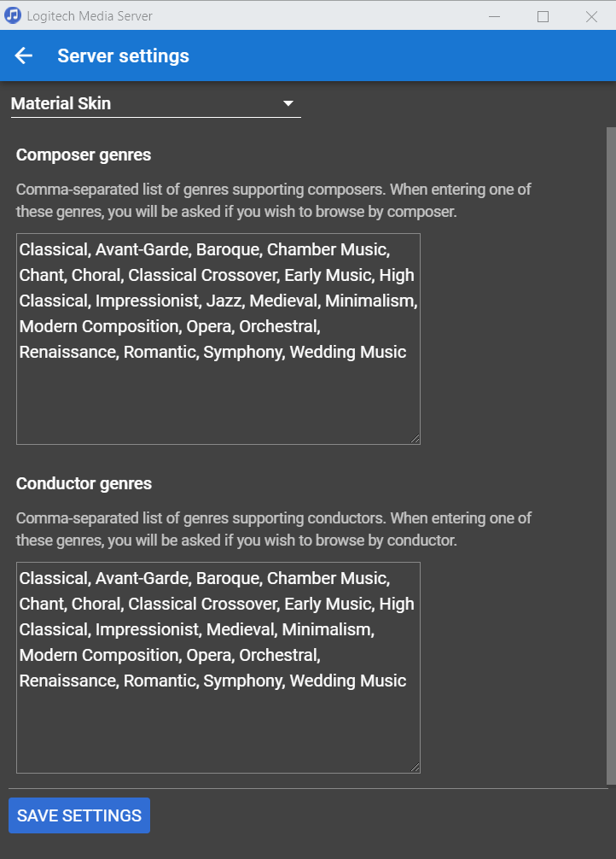Click the Conductor genres textarea resize handle
This screenshot has height=859, width=616.
pyautogui.click(x=416, y=768)
